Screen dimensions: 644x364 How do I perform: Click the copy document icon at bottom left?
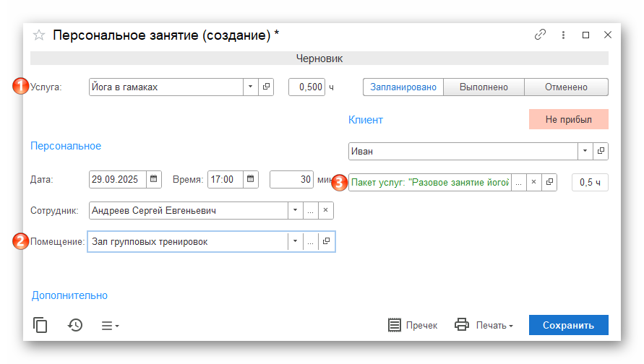[x=40, y=325]
